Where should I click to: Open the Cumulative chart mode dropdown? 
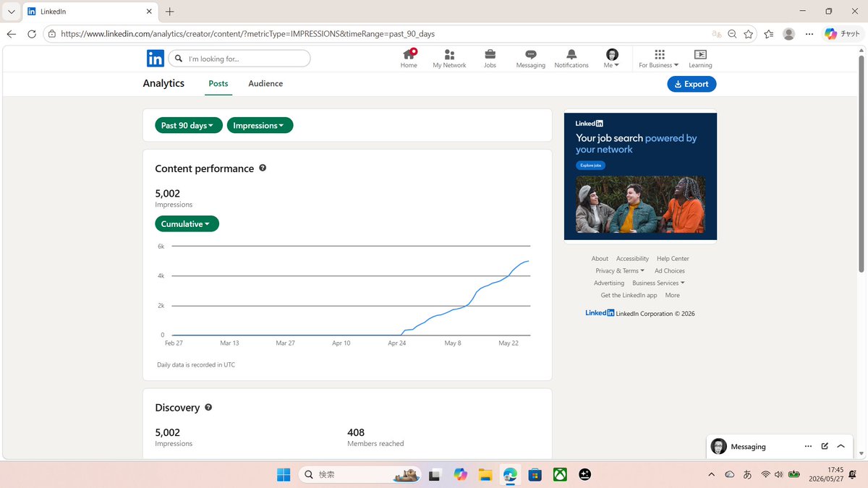click(187, 224)
